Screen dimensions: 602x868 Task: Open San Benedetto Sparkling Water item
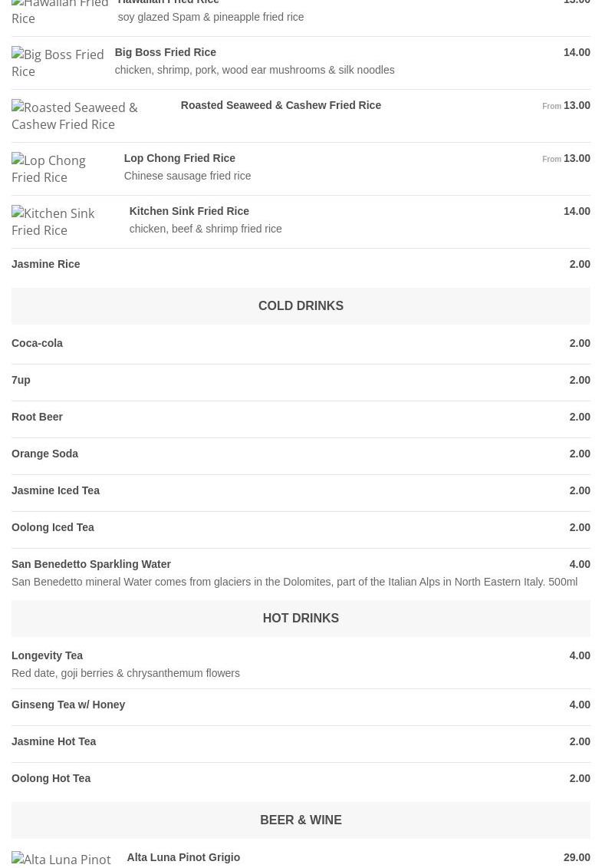tap(90, 564)
